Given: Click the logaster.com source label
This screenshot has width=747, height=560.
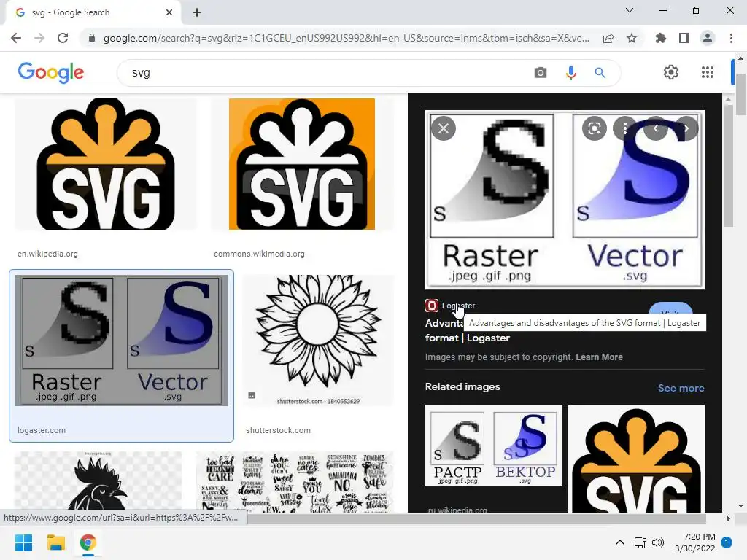Looking at the screenshot, I should [x=42, y=430].
